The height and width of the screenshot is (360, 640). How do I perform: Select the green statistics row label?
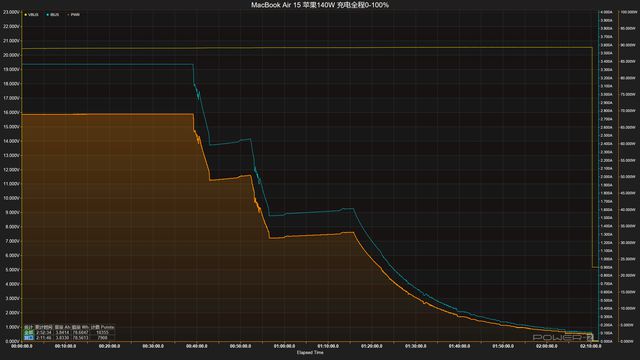[x=28, y=333]
